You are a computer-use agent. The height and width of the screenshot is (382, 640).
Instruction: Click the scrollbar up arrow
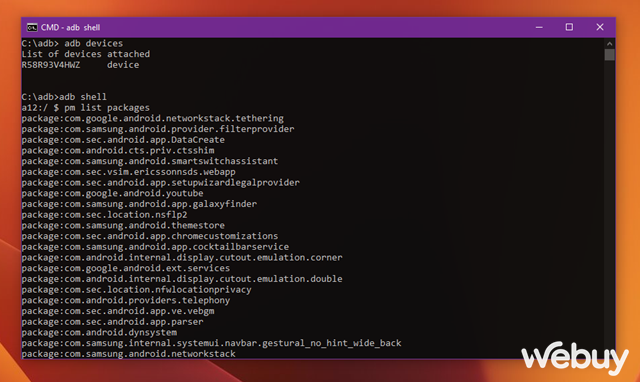click(609, 43)
